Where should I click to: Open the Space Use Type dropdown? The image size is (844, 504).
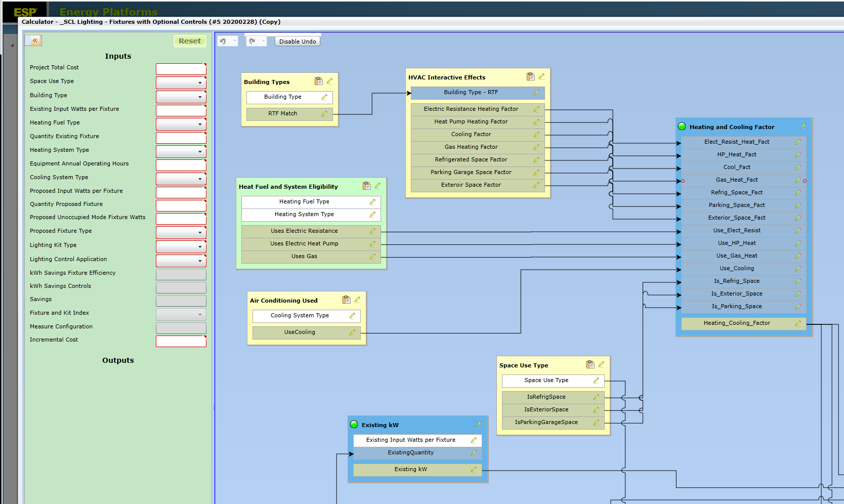click(x=200, y=82)
